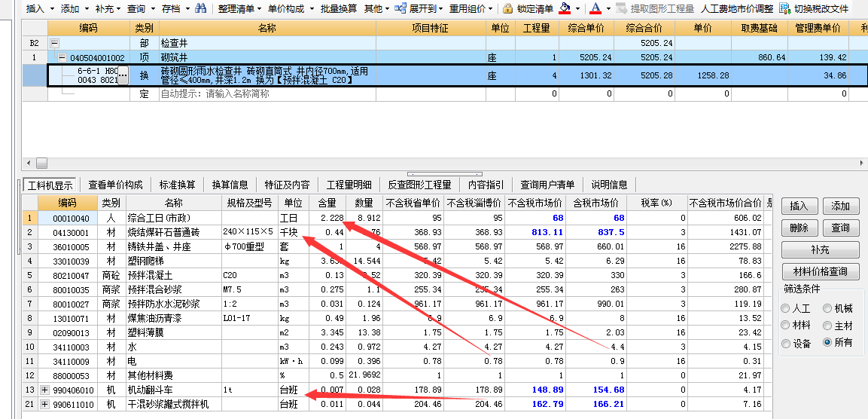This screenshot has width=868, height=419.
Task: Open the 内容指引 tab
Action: [x=486, y=185]
